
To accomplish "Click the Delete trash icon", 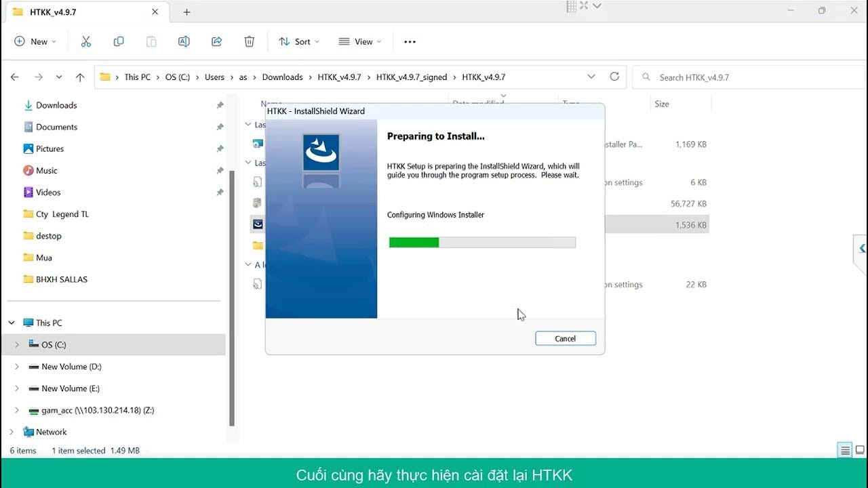I will [249, 41].
